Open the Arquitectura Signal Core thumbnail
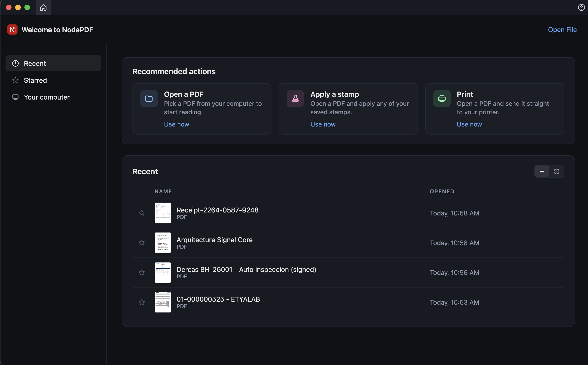Image resolution: width=588 pixels, height=365 pixels. (x=163, y=243)
